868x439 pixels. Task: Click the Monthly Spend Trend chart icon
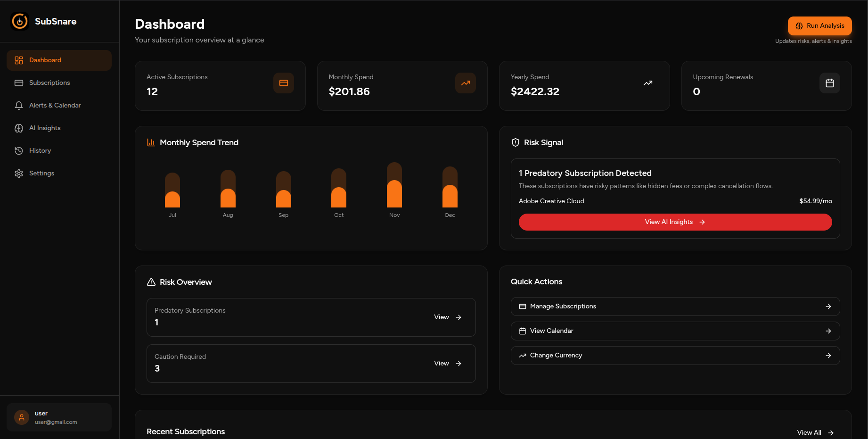point(151,142)
